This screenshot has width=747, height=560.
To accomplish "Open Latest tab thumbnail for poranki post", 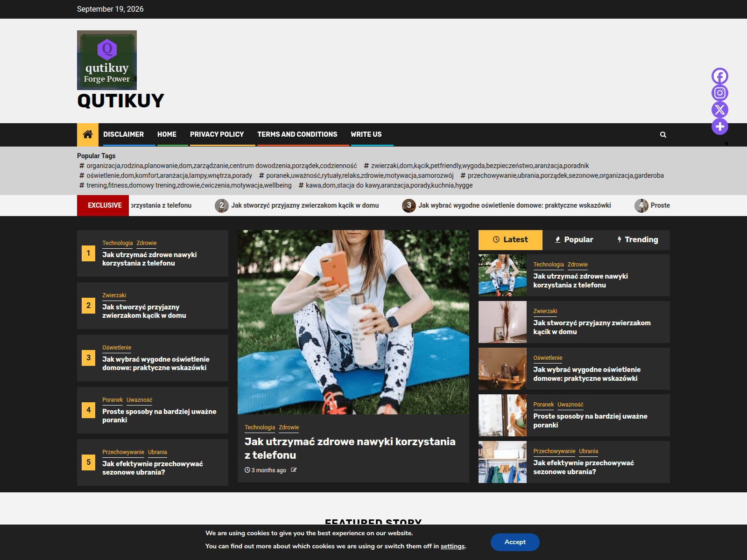I will 502,415.
